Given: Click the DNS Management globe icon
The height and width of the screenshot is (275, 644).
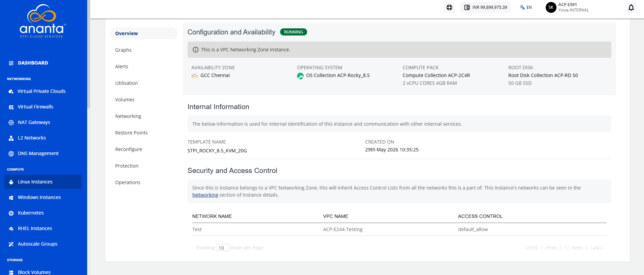Looking at the screenshot, I should point(11,154).
